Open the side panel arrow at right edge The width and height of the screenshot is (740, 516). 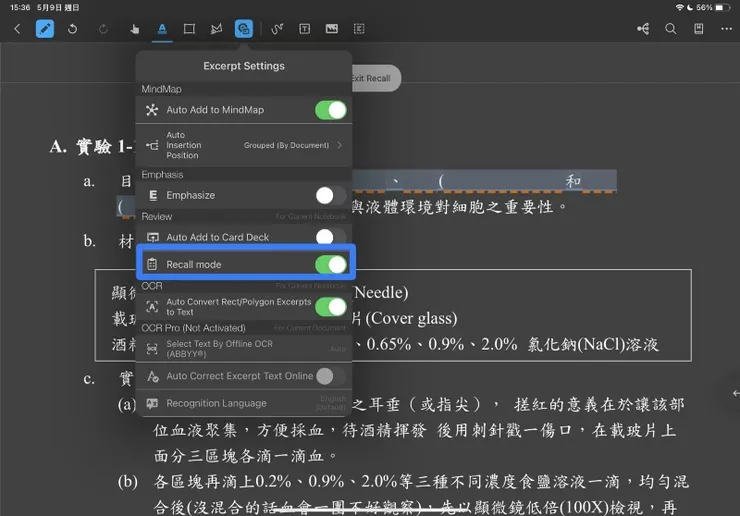(735, 393)
